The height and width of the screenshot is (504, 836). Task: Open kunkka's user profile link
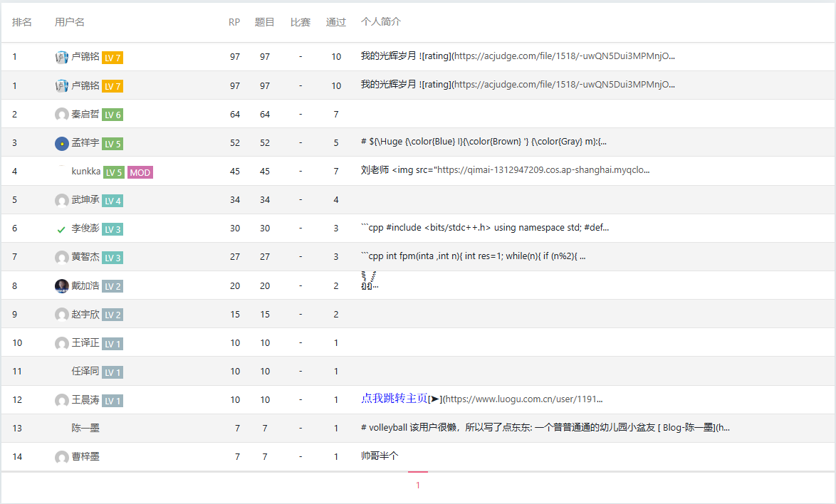85,172
